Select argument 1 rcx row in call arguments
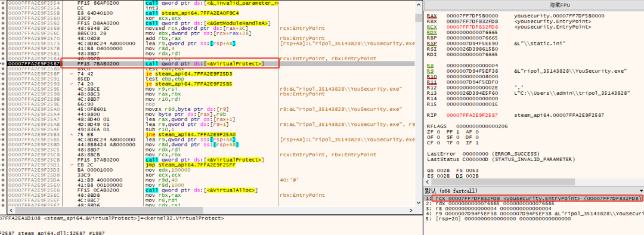 point(533,198)
